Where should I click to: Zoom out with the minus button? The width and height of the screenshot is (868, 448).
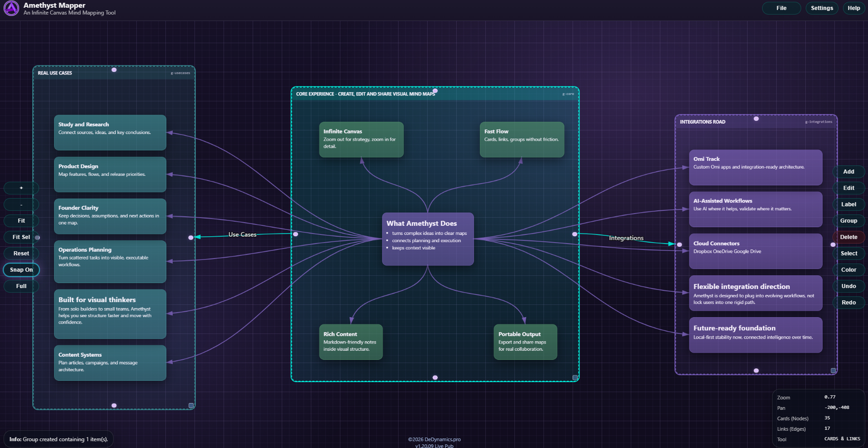[21, 204]
